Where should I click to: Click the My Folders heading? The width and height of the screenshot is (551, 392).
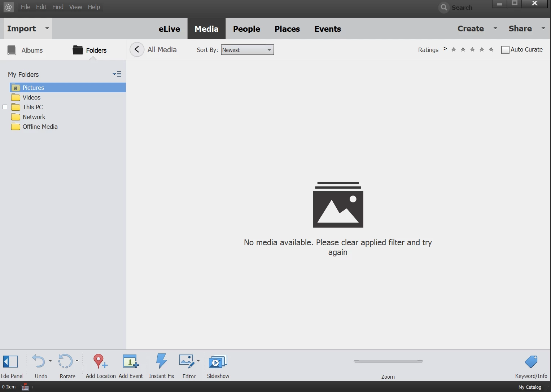[23, 74]
